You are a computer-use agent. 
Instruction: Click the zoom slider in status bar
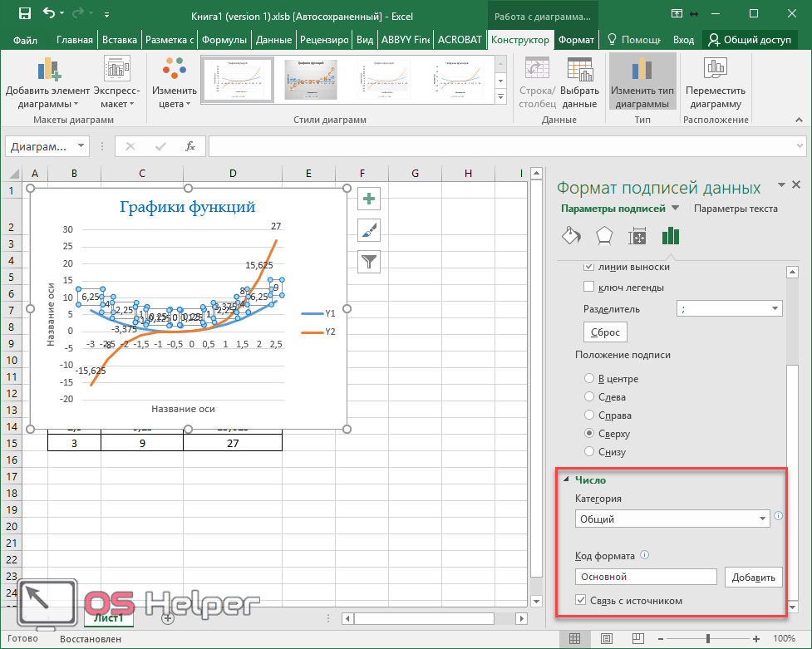pos(708,639)
